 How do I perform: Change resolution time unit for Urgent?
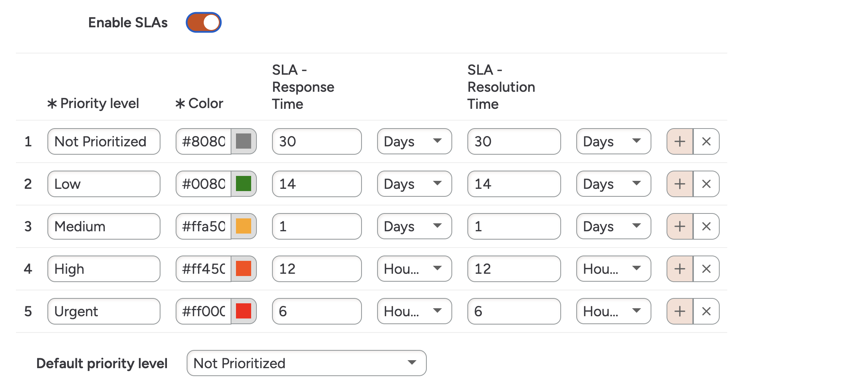(x=613, y=311)
